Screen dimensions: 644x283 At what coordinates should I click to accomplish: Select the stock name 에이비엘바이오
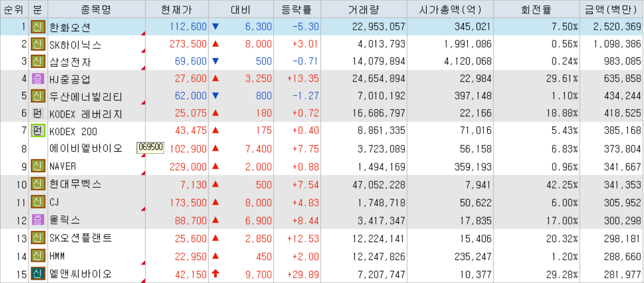coord(86,148)
